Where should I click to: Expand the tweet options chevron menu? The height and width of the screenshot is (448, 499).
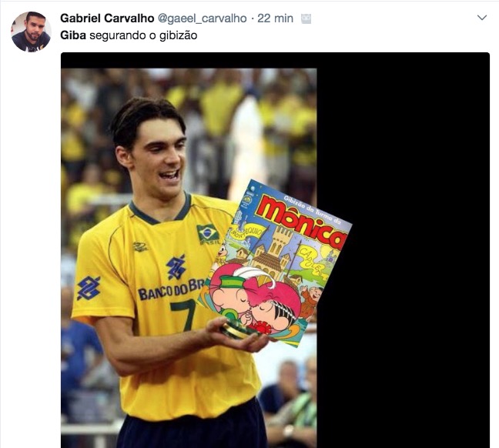click(x=482, y=18)
